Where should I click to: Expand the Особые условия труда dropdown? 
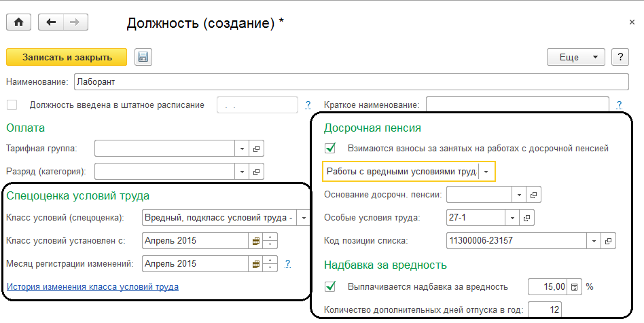(512, 218)
